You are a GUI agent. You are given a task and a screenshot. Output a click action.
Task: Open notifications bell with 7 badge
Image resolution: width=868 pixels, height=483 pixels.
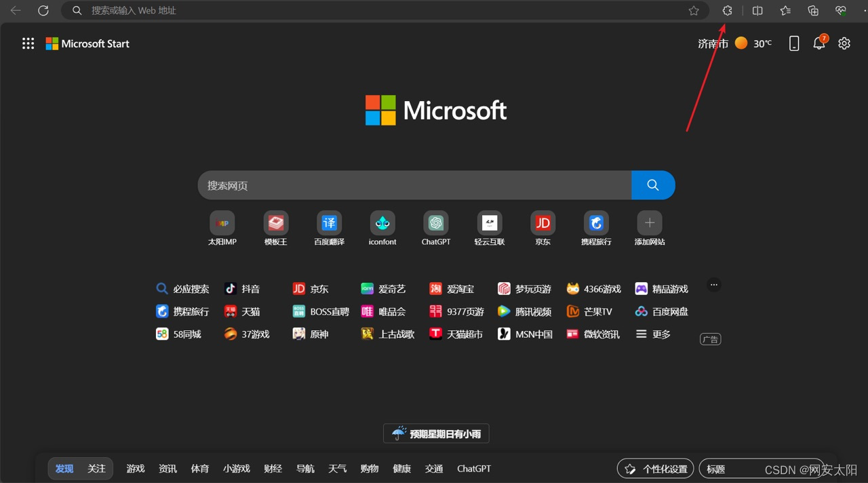click(x=820, y=42)
